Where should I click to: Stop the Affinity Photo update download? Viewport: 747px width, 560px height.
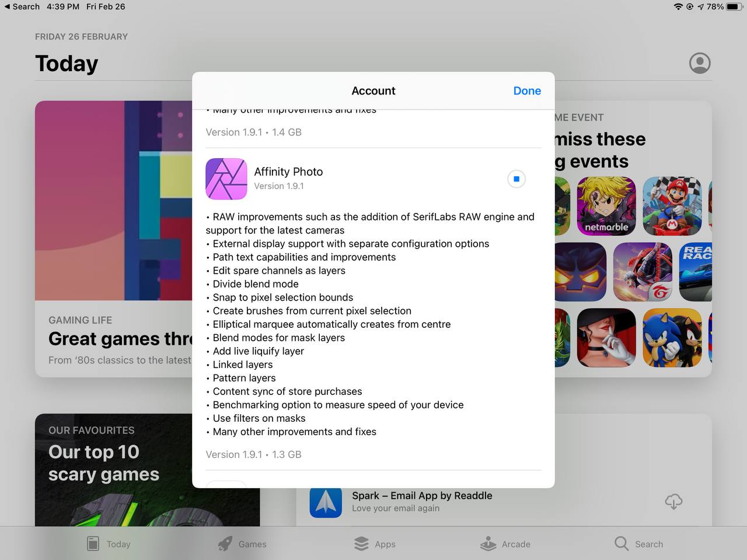(x=516, y=179)
